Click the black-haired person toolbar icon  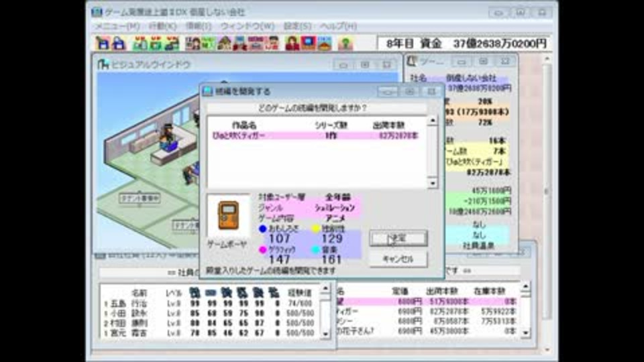pyautogui.click(x=271, y=43)
